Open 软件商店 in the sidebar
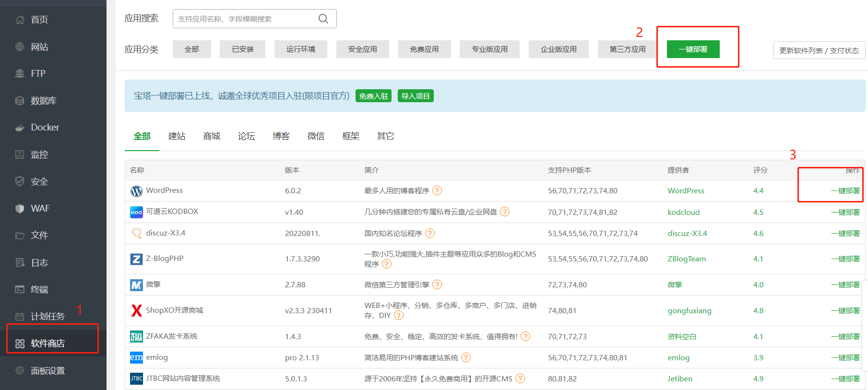Image resolution: width=868 pixels, height=390 pixels. click(x=47, y=343)
